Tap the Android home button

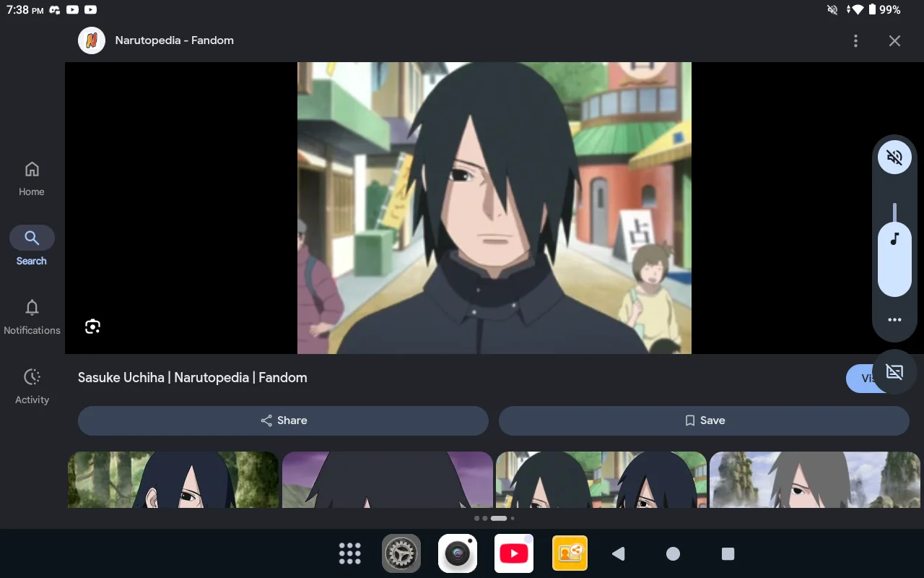pyautogui.click(x=673, y=553)
